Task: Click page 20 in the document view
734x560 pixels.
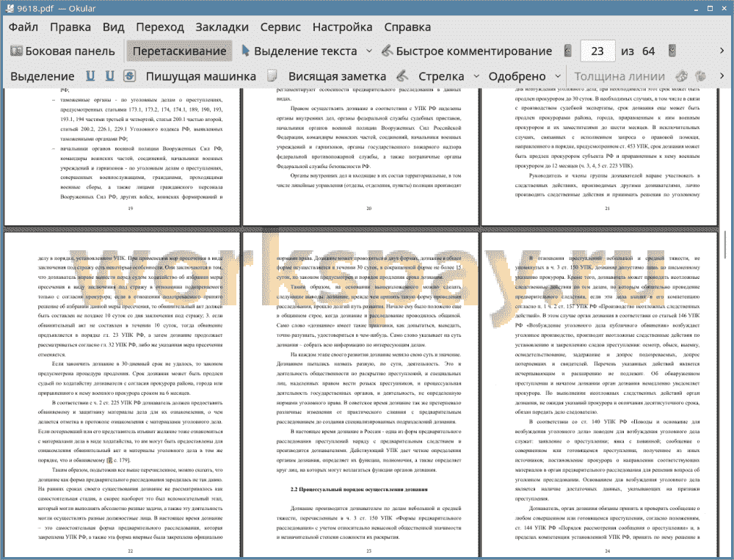Action: point(360,157)
